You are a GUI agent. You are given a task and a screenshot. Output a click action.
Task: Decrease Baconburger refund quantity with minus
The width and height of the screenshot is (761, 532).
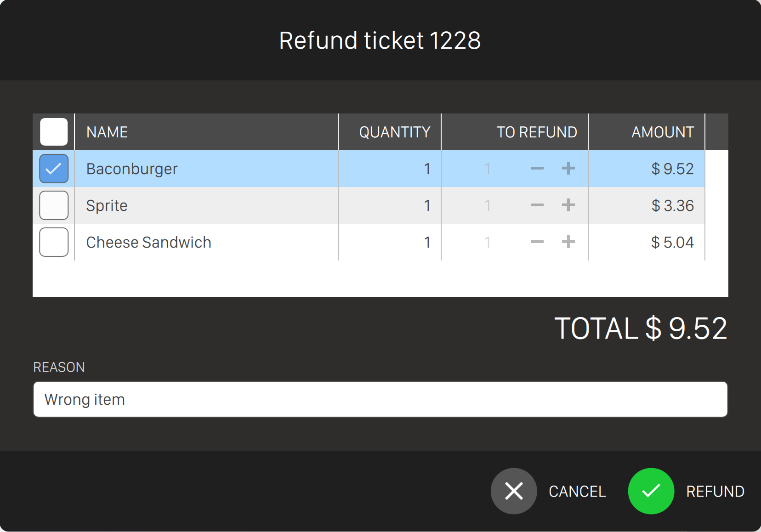537,169
